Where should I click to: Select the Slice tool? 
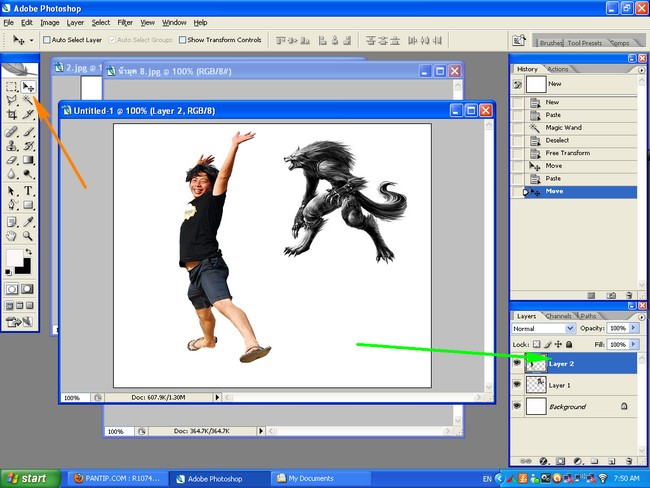coord(28,114)
